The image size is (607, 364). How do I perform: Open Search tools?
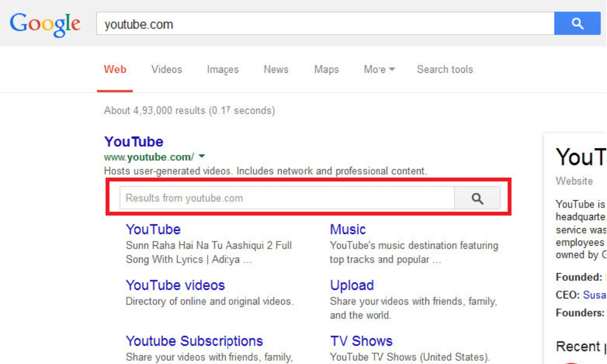tap(445, 69)
